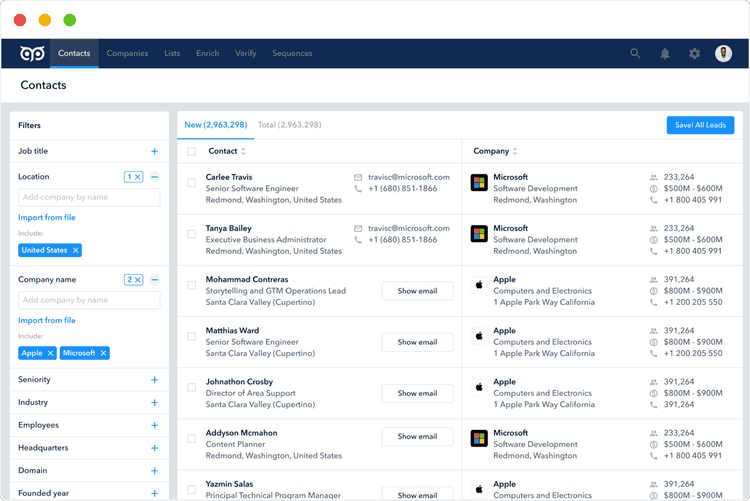
Task: Open Contacts nav tab
Action: [74, 53]
